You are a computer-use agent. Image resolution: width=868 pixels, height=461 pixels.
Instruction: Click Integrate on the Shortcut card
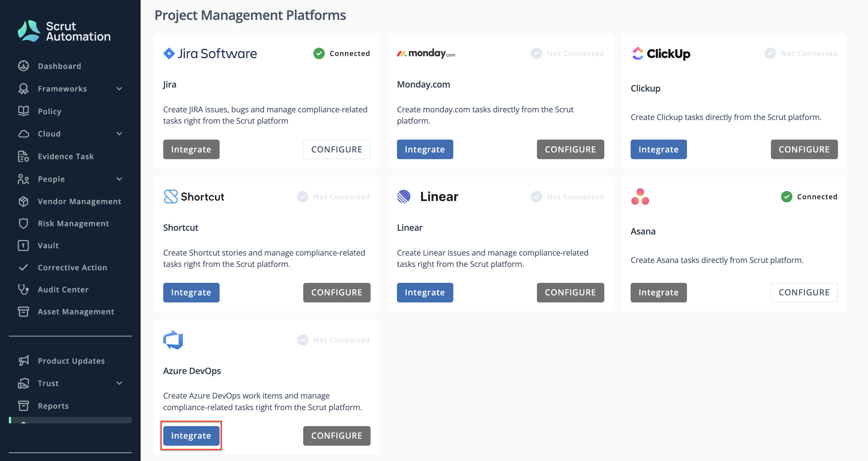coord(191,292)
